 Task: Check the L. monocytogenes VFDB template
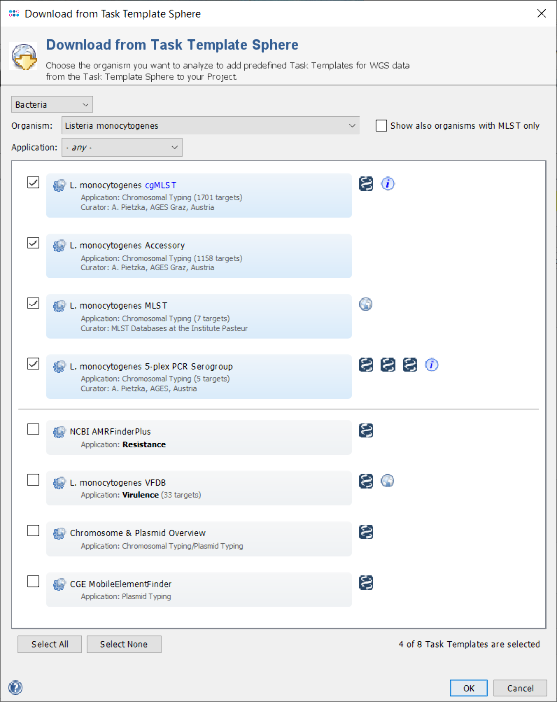(33, 480)
